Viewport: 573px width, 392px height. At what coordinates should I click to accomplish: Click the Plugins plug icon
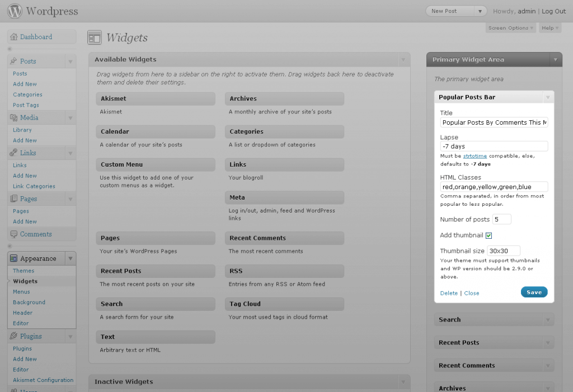(14, 336)
